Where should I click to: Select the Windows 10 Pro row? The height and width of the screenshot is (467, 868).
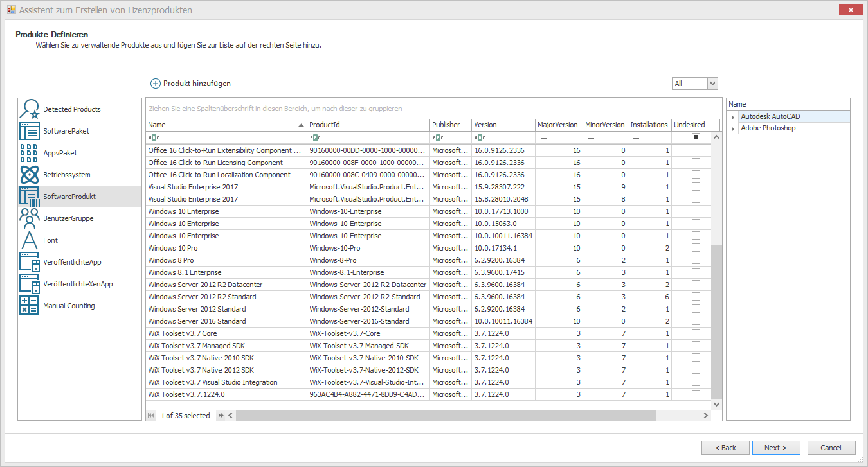[x=428, y=248]
